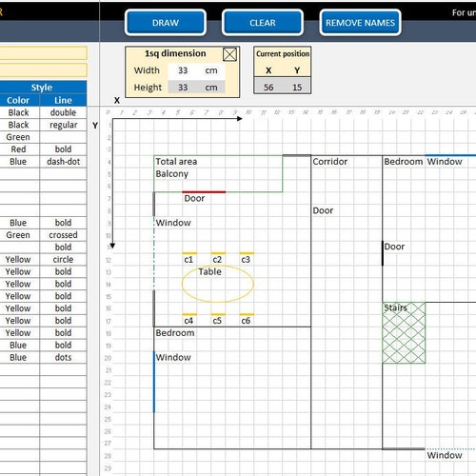This screenshot has height=476, width=476.
Task: Select the green crossed Stairs hatch area
Action: [x=404, y=333]
